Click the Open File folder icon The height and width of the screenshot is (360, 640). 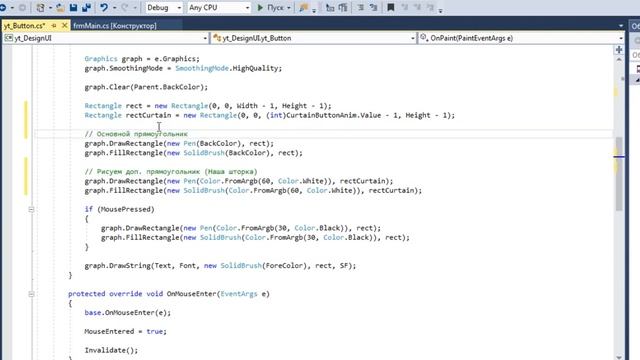coord(60,7)
